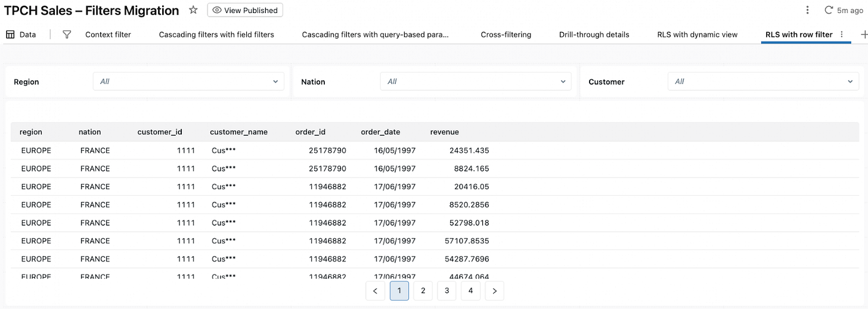Sort by order_id column header
Image resolution: width=868 pixels, height=309 pixels.
(311, 132)
